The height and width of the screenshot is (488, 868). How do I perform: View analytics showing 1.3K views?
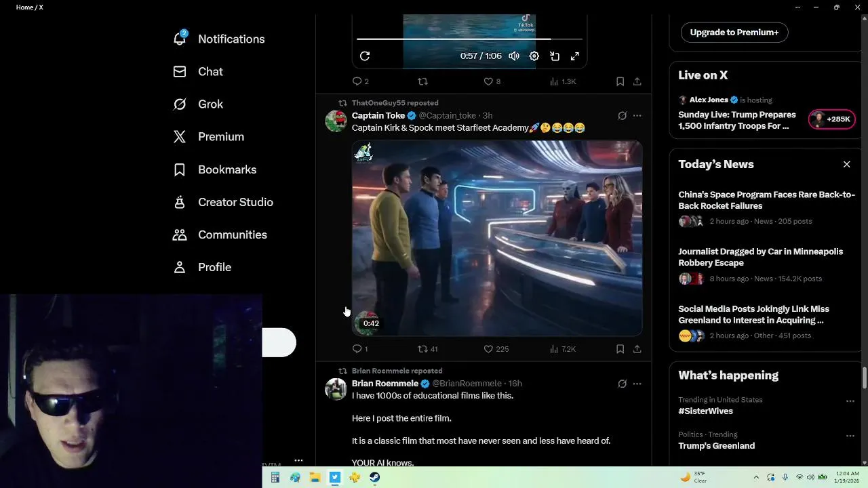tap(562, 81)
